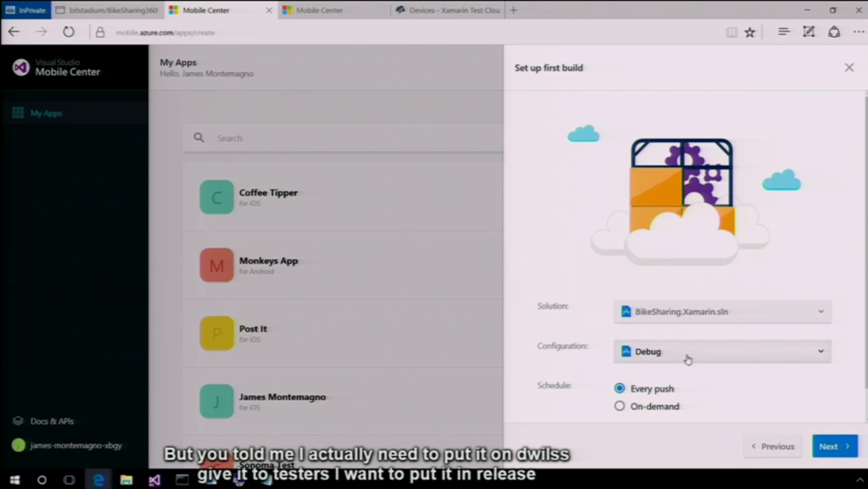This screenshot has width=868, height=489.
Task: Click James Montemagno app name text
Action: pyautogui.click(x=282, y=397)
